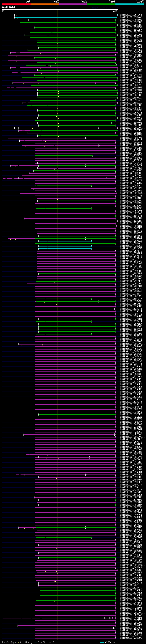Open hit label UniRef100_Q93YW8
The width and height of the screenshot is (146, 644).
point(131,17)
